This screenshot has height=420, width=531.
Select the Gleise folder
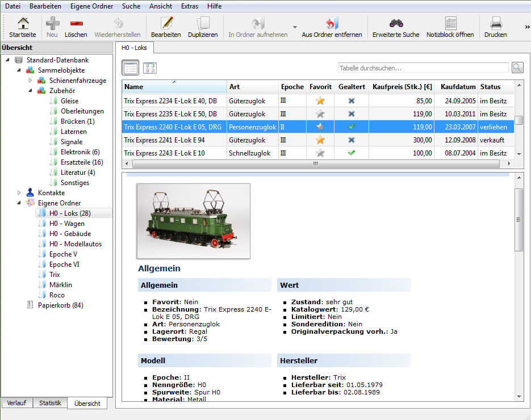(x=69, y=101)
